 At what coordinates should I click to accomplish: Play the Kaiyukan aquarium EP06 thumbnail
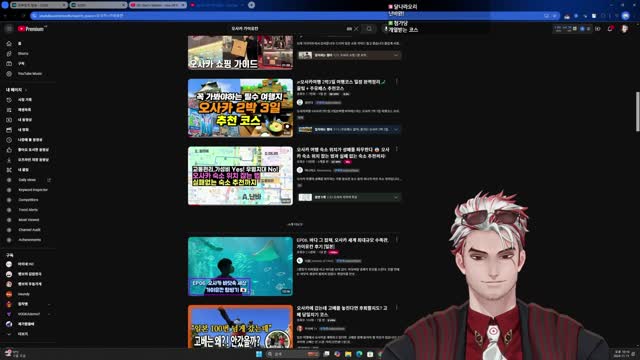pyautogui.click(x=240, y=266)
